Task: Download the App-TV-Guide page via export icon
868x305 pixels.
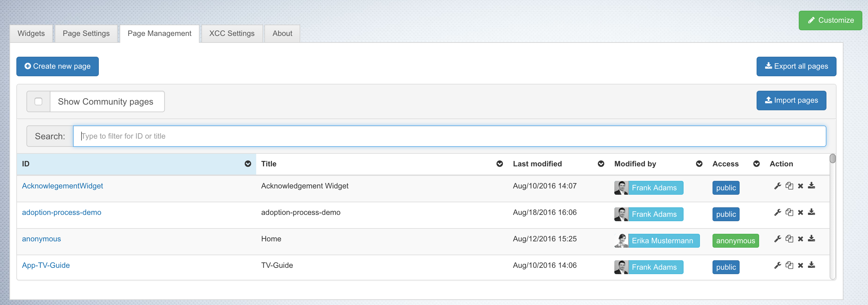Action: (x=811, y=265)
